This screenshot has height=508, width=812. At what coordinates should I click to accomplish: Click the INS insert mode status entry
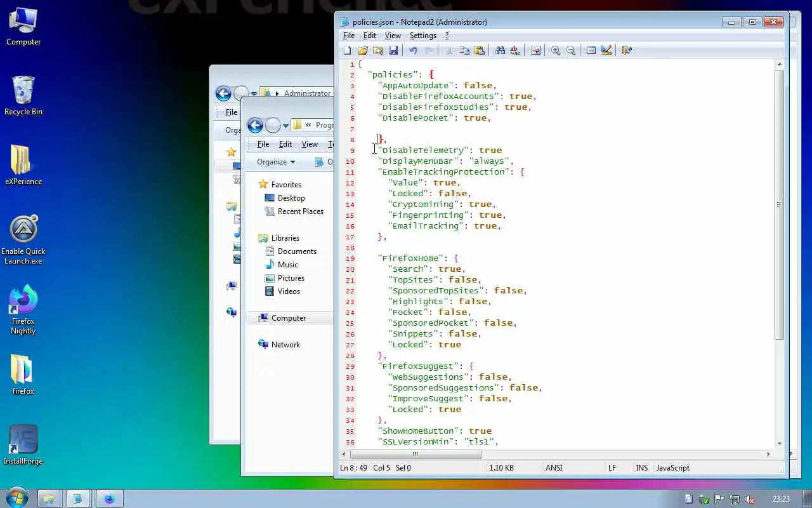[x=642, y=468]
